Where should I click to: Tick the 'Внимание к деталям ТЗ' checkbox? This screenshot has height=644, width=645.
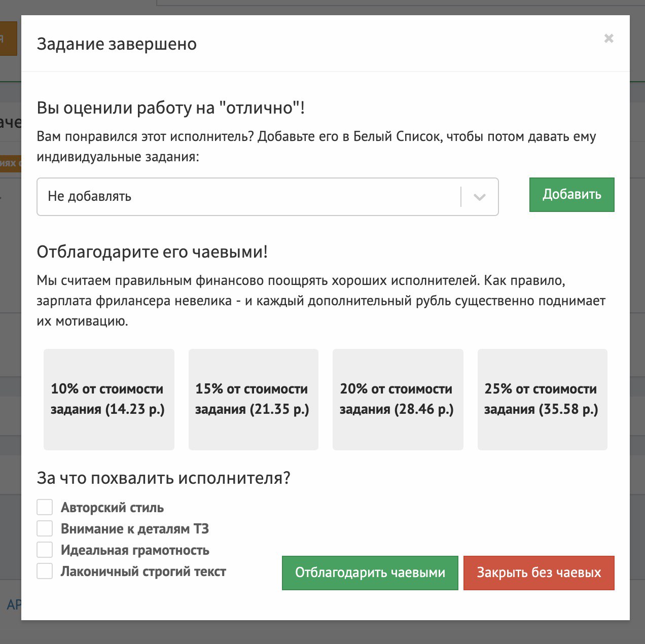coord(45,528)
